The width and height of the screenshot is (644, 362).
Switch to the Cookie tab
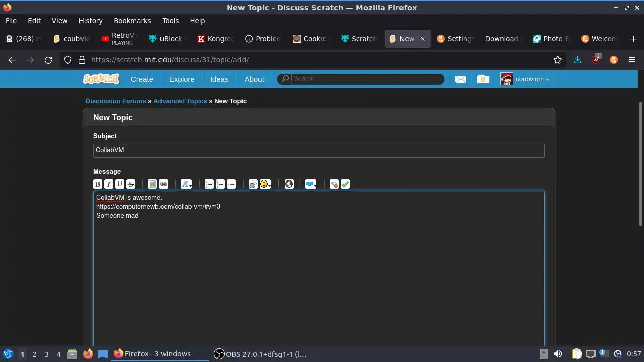[310, 39]
